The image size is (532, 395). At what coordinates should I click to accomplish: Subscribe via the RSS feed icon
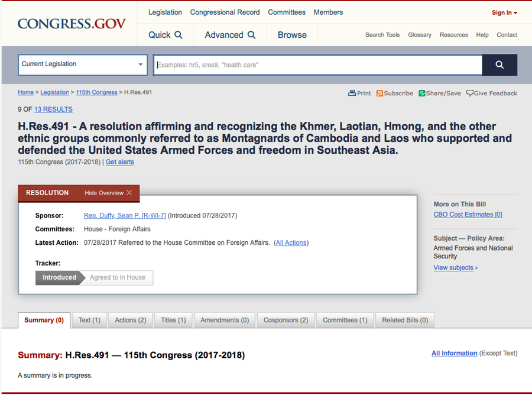[x=394, y=93]
